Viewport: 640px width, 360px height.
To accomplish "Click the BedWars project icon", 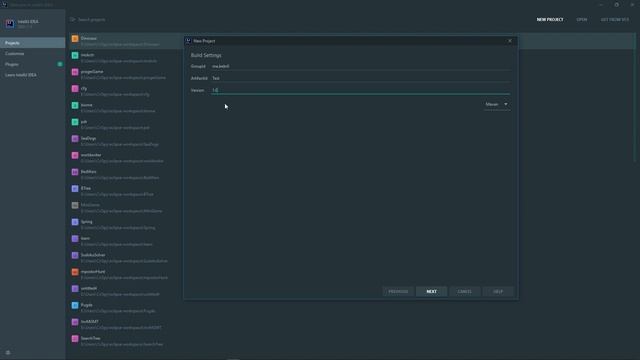I will coord(75,172).
